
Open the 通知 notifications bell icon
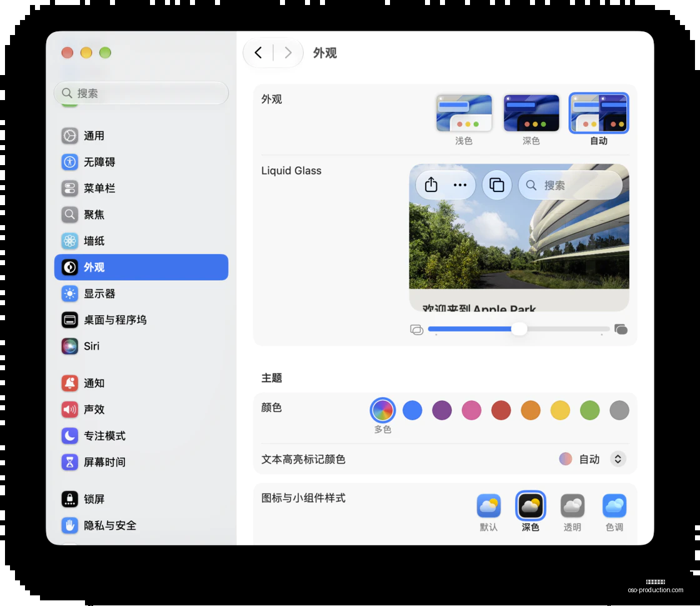click(69, 383)
